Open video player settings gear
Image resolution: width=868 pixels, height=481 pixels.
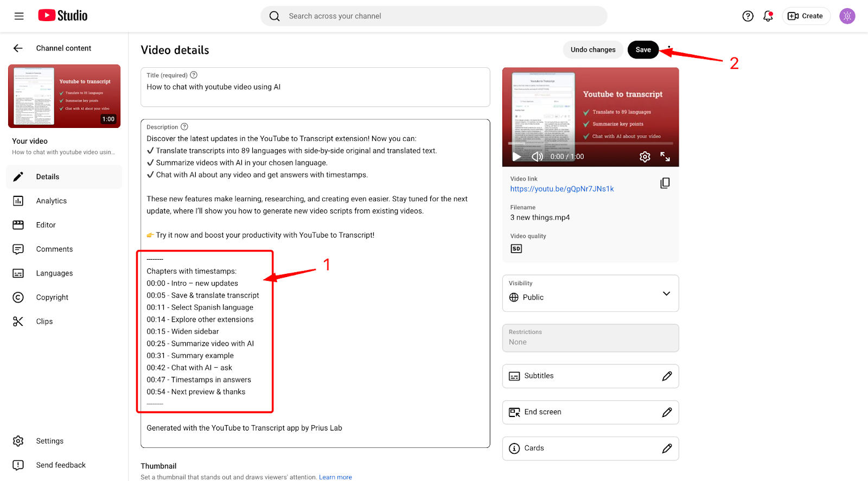pos(644,157)
